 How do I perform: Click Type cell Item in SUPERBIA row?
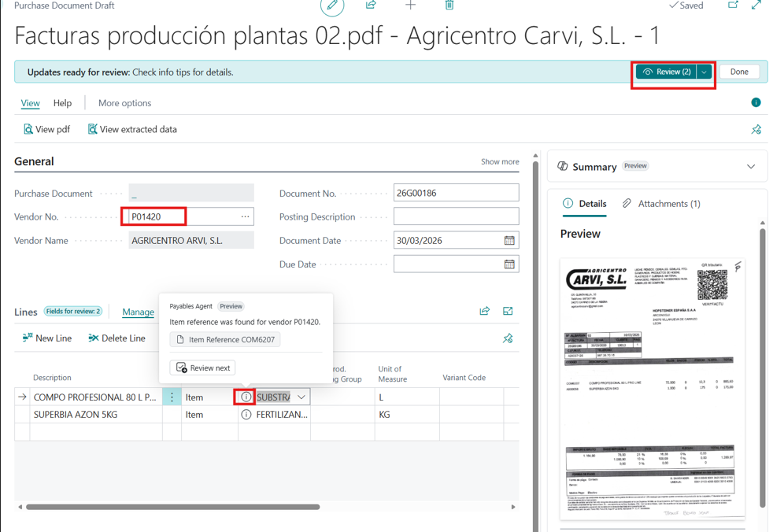click(x=209, y=415)
